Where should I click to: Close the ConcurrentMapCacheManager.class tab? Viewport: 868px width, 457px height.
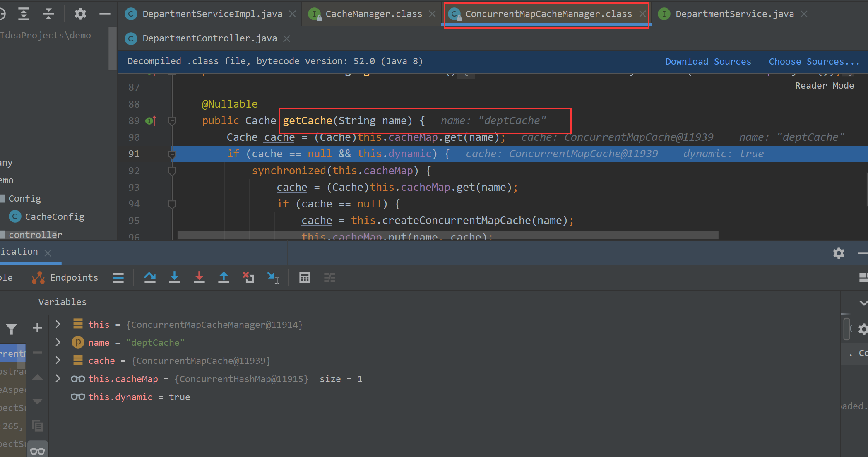(642, 14)
